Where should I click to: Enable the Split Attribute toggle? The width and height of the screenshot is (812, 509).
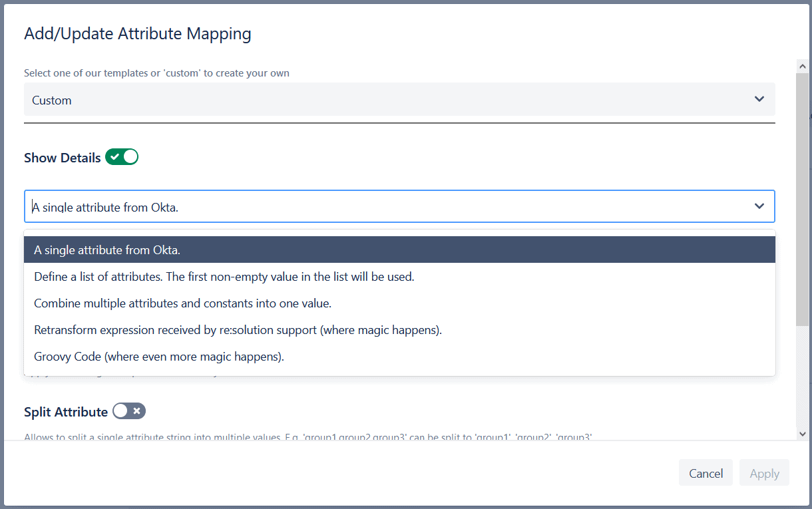pyautogui.click(x=128, y=411)
